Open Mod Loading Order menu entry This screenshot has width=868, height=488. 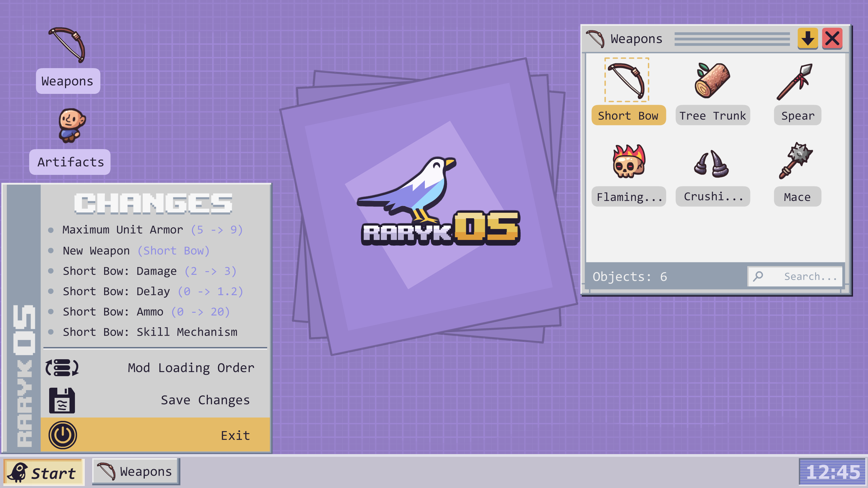[155, 368]
